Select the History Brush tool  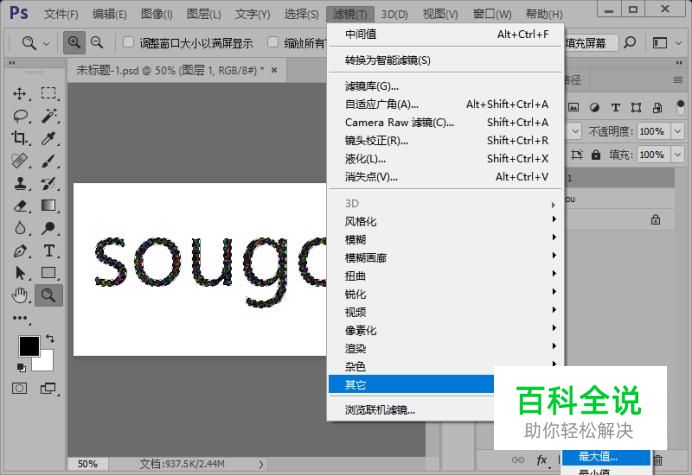pyautogui.click(x=49, y=183)
